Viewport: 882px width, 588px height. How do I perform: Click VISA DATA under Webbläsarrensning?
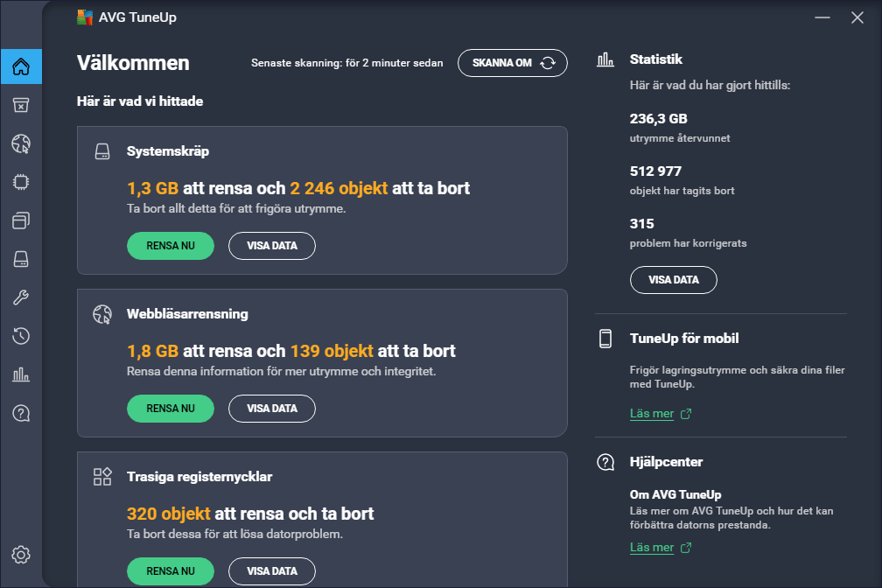(271, 409)
